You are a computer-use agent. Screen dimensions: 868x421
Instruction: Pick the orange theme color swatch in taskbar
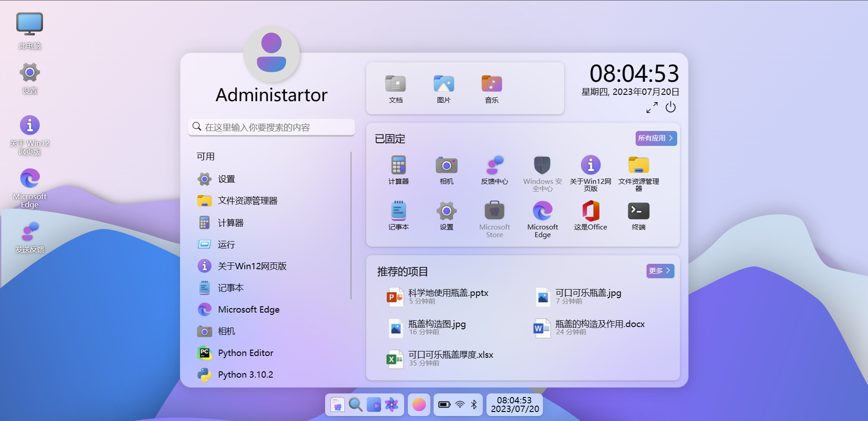click(x=419, y=405)
